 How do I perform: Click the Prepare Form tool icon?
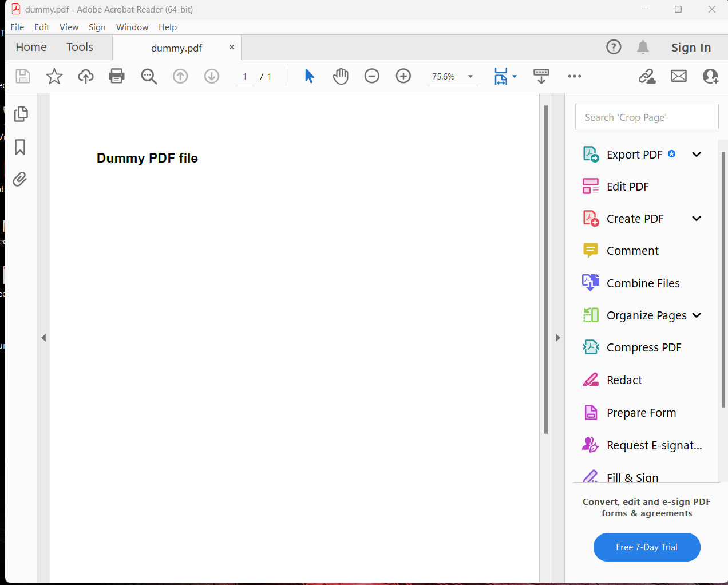(591, 412)
